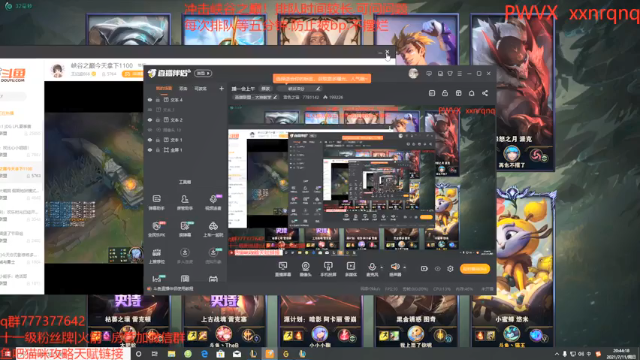The image size is (640, 360).
Task: Expand speaker options arrow
Action: click(x=404, y=267)
